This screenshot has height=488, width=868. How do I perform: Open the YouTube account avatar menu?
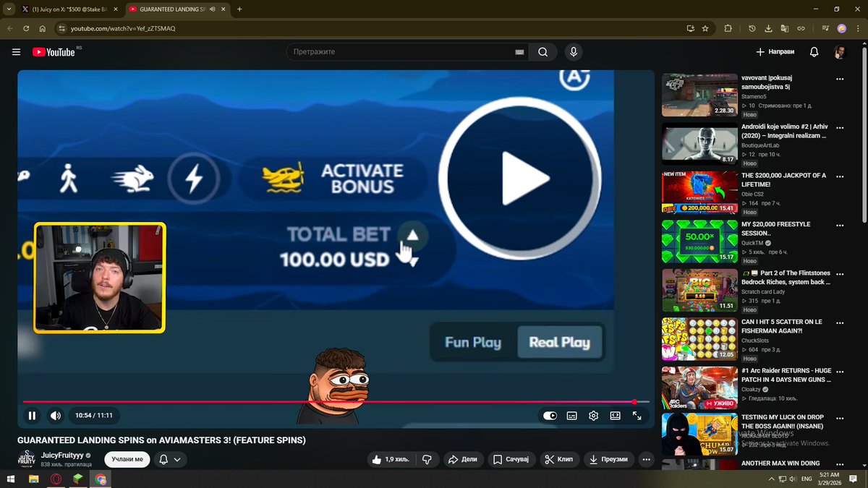pos(840,52)
